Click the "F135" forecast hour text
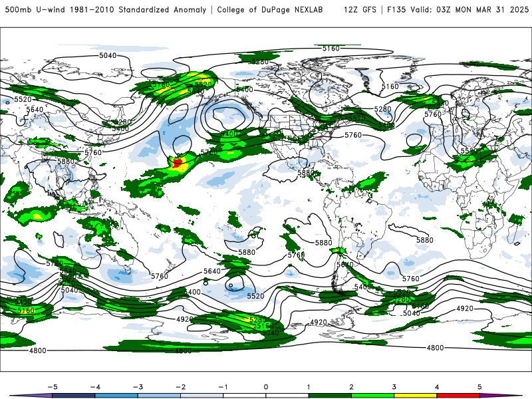 396,9
